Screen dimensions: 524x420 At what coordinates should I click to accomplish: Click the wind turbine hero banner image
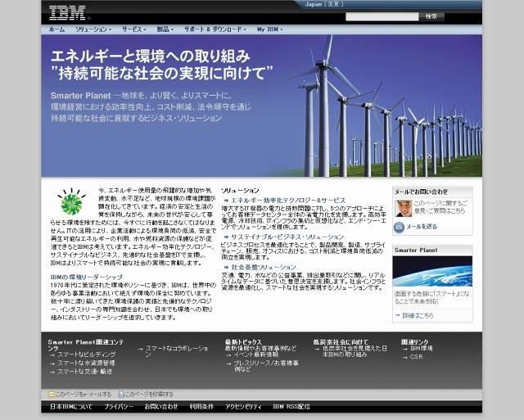[x=262, y=106]
